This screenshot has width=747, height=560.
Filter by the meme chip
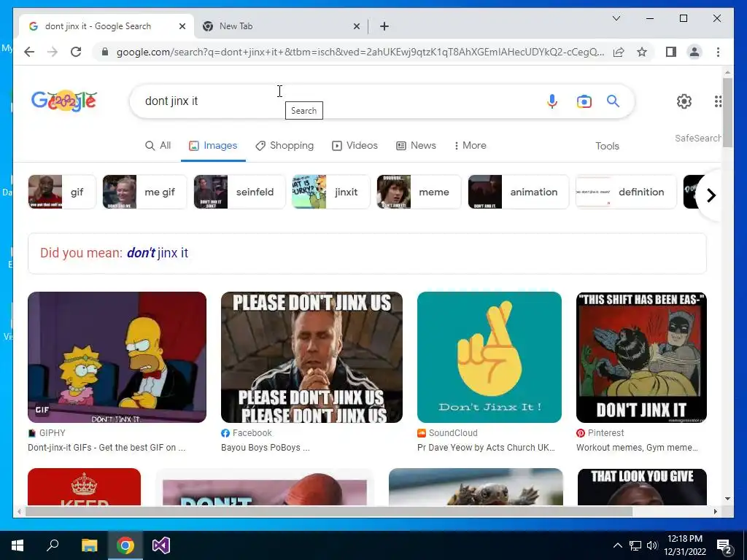419,192
